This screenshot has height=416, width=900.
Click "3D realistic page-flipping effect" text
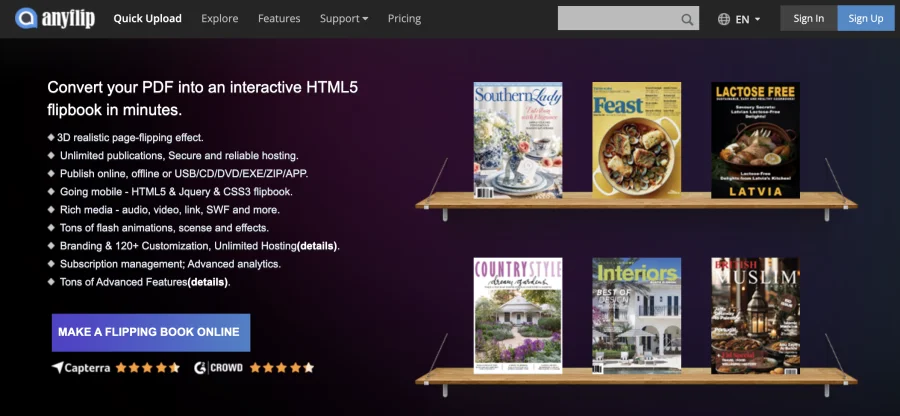tap(130, 138)
